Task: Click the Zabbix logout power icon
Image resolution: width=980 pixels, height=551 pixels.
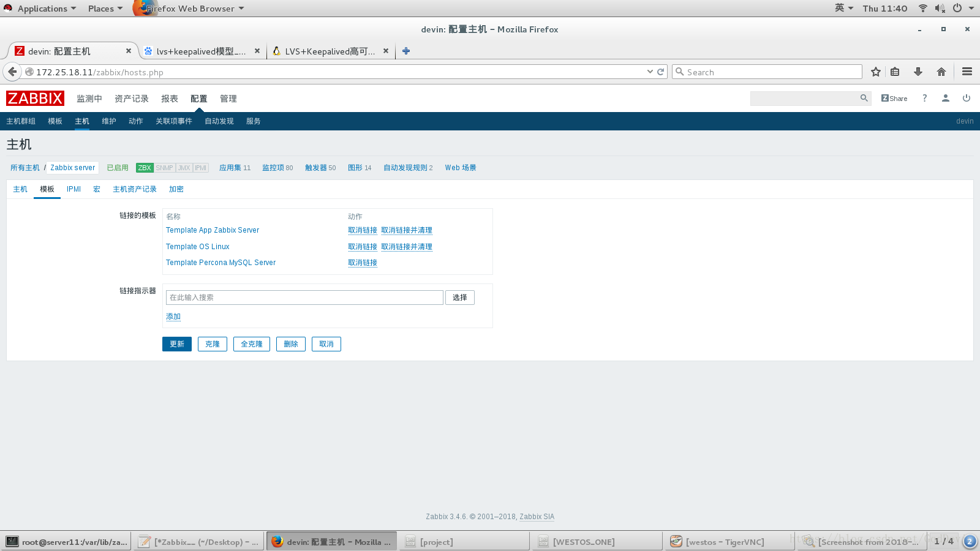Action: tap(967, 98)
